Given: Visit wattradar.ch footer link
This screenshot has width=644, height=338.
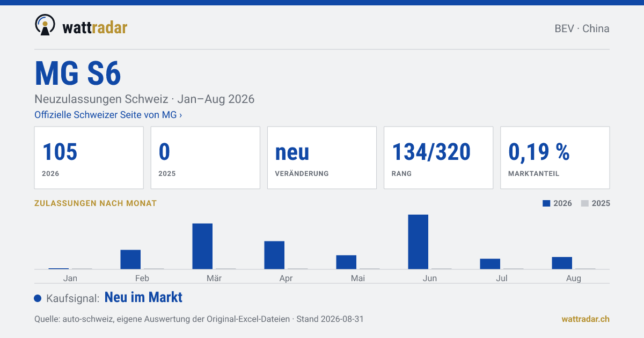Looking at the screenshot, I should click(x=586, y=319).
